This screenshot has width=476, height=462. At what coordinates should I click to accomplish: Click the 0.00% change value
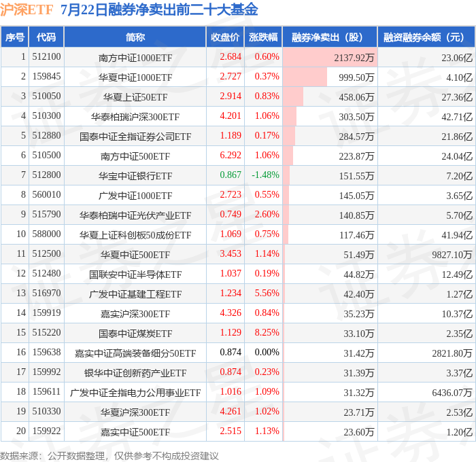267,353
